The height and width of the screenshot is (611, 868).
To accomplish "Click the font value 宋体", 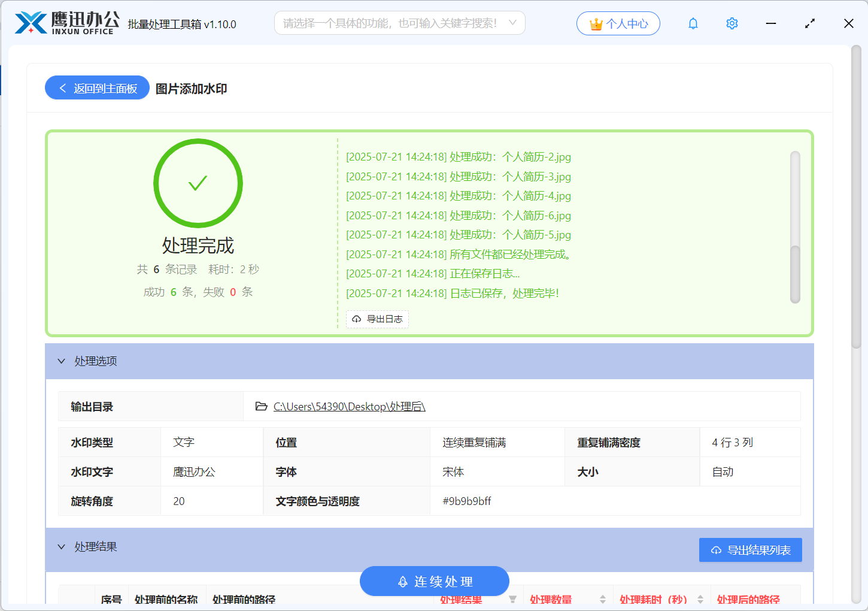I will tap(453, 472).
